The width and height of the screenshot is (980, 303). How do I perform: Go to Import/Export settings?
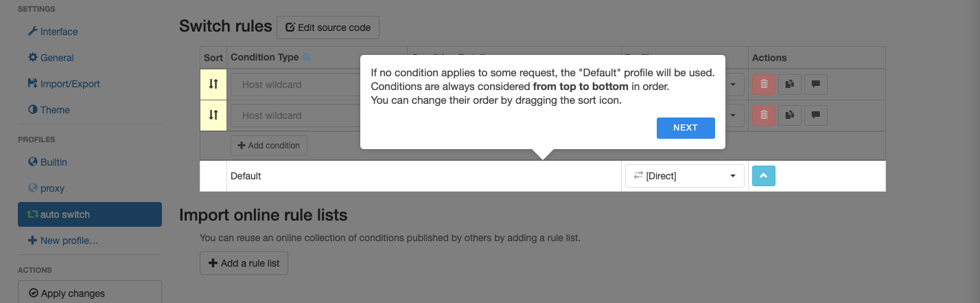coord(70,84)
